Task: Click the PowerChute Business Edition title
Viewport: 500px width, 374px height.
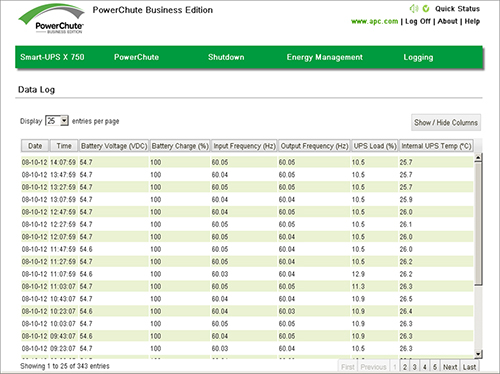Action: 153,10
